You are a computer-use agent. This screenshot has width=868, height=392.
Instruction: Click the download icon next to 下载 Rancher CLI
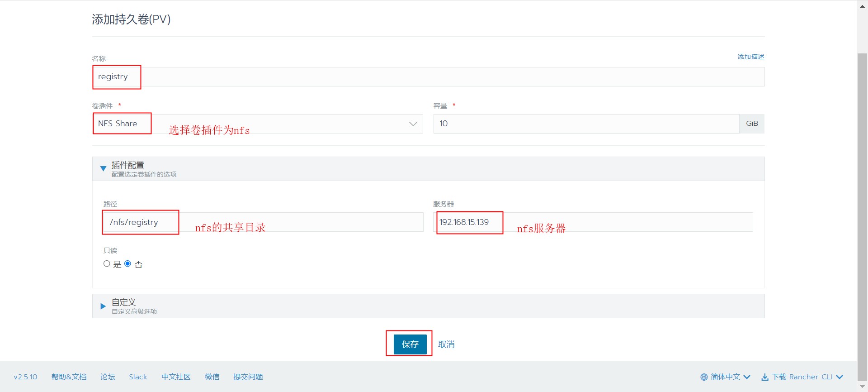click(765, 377)
